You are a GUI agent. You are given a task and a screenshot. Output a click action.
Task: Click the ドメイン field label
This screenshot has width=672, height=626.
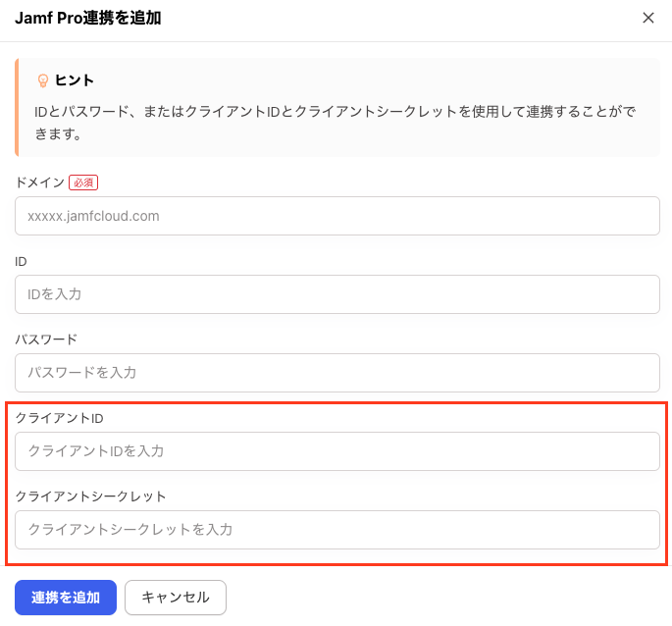[x=39, y=183]
